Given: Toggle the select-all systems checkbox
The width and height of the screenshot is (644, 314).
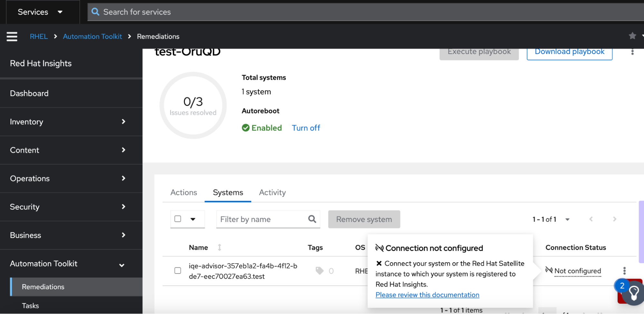Looking at the screenshot, I should coord(178,219).
